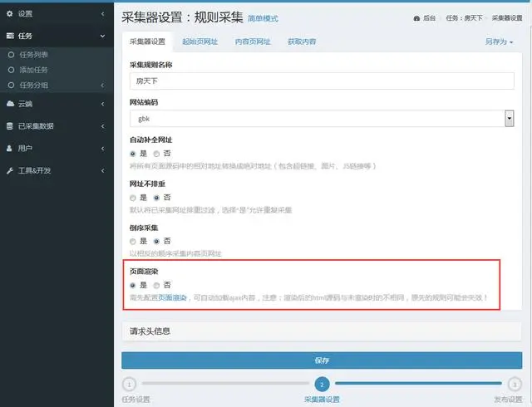532x407 pixels.
Task: Click the circle icon beside 添加任务
Action: click(11, 70)
